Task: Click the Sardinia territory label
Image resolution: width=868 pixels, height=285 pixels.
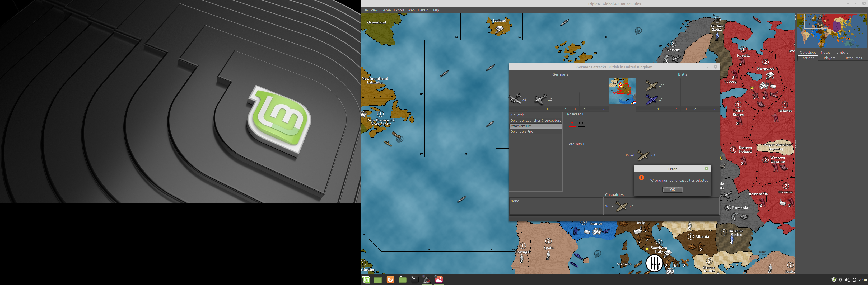Action: tap(624, 264)
